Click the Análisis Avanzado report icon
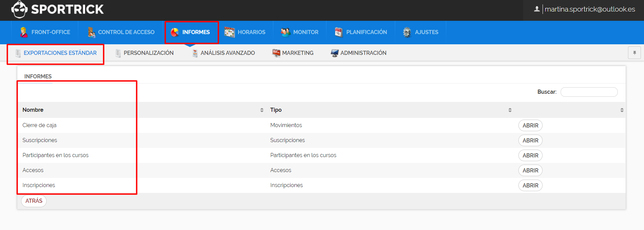This screenshot has height=230, width=644. [x=195, y=53]
